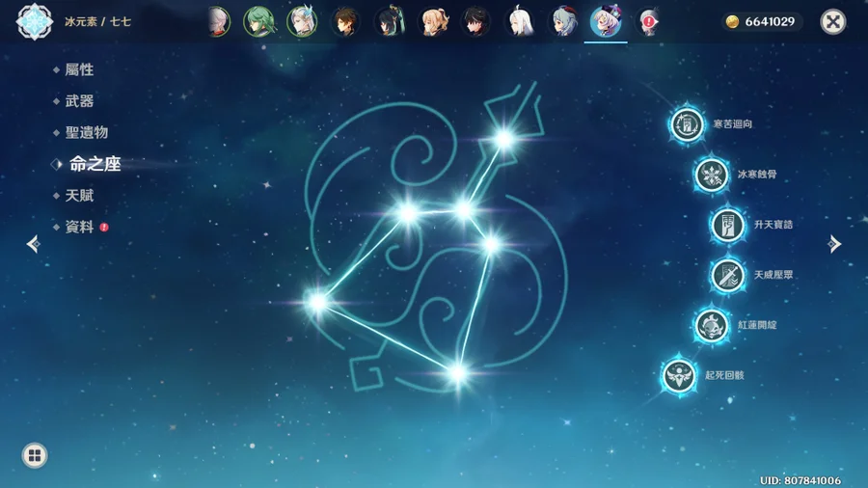The height and width of the screenshot is (488, 868).
Task: Select the brown-haired male character portrait
Action: click(345, 21)
